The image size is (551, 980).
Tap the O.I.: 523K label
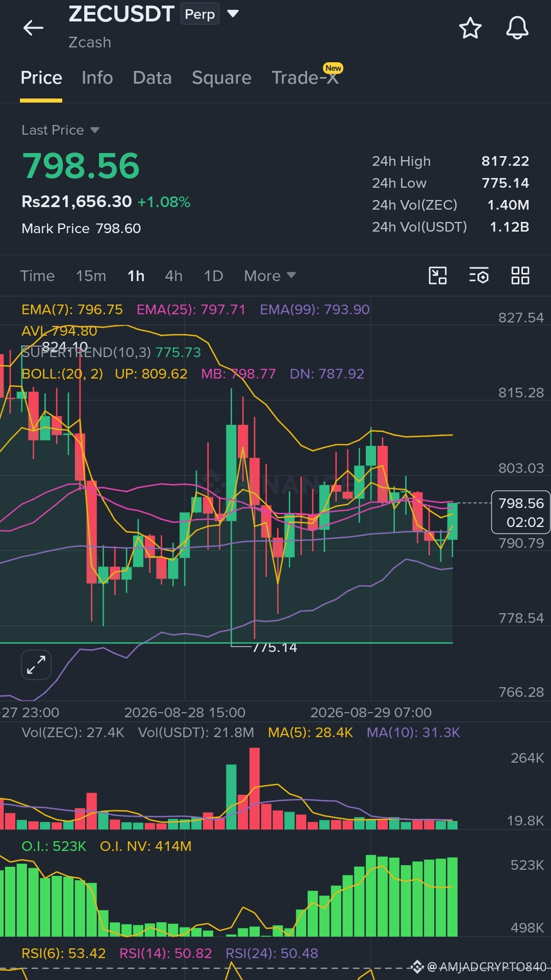tap(54, 846)
